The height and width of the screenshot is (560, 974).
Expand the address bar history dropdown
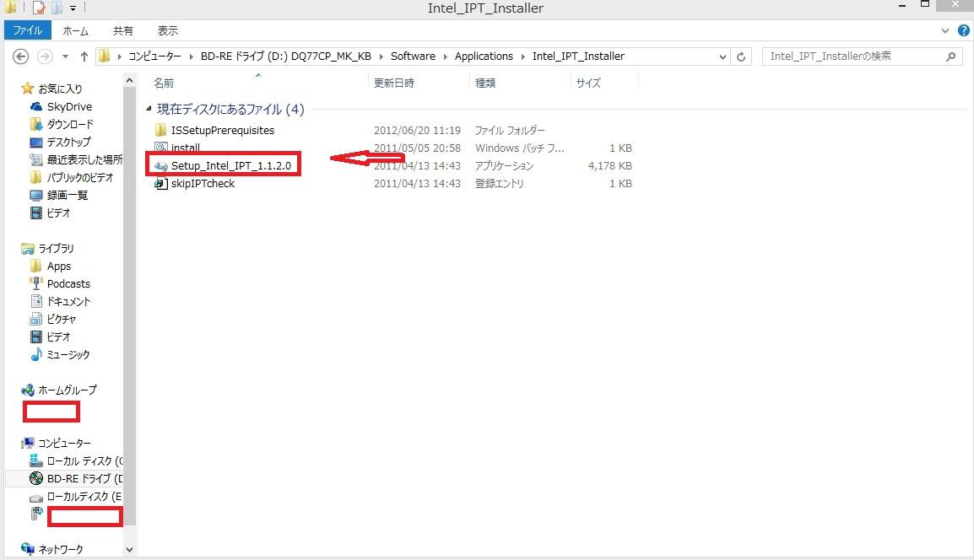coord(722,57)
